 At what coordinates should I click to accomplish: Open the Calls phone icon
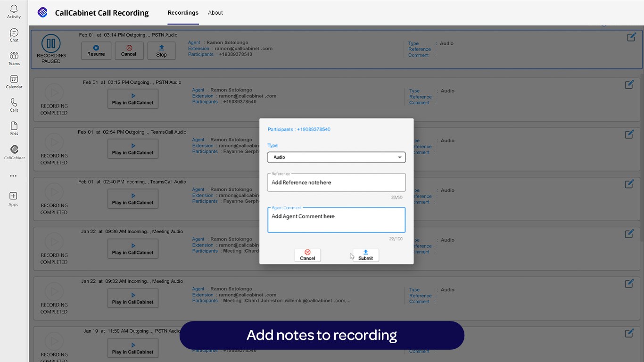click(x=14, y=105)
